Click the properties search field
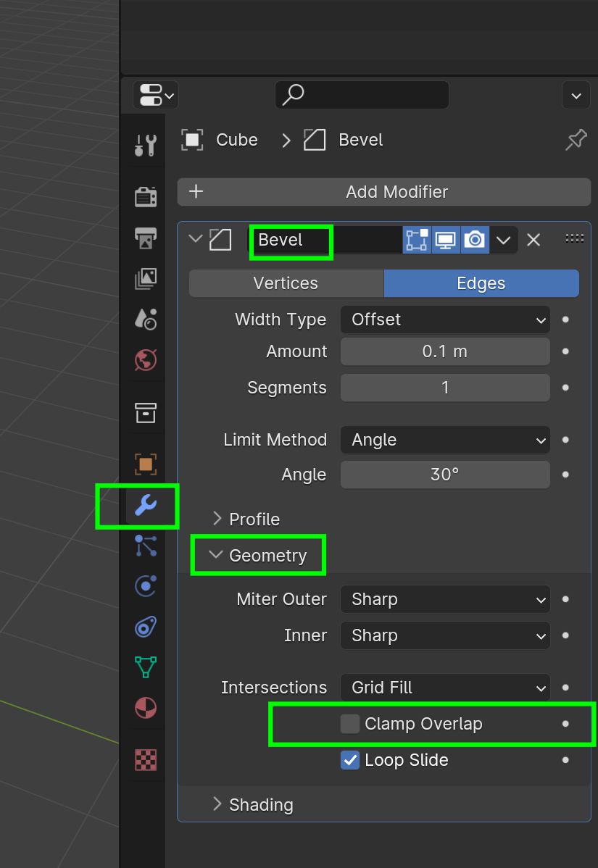598x868 pixels. click(362, 95)
